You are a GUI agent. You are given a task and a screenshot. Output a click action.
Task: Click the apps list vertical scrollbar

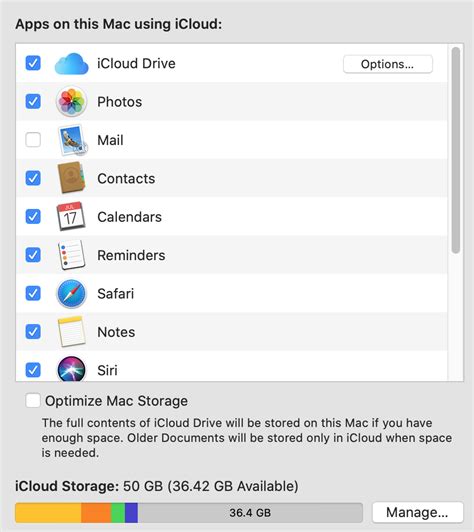[456, 150]
